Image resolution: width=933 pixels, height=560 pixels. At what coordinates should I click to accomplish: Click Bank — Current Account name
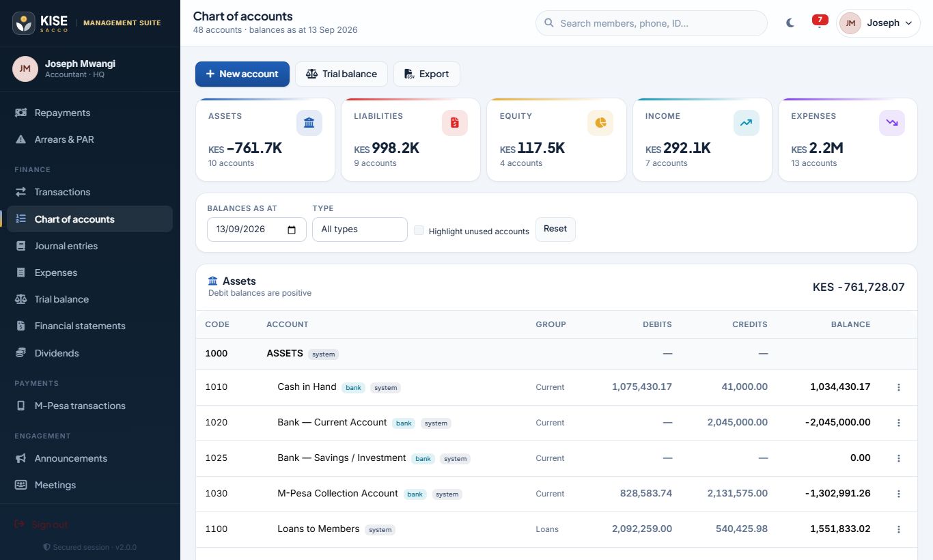point(332,422)
